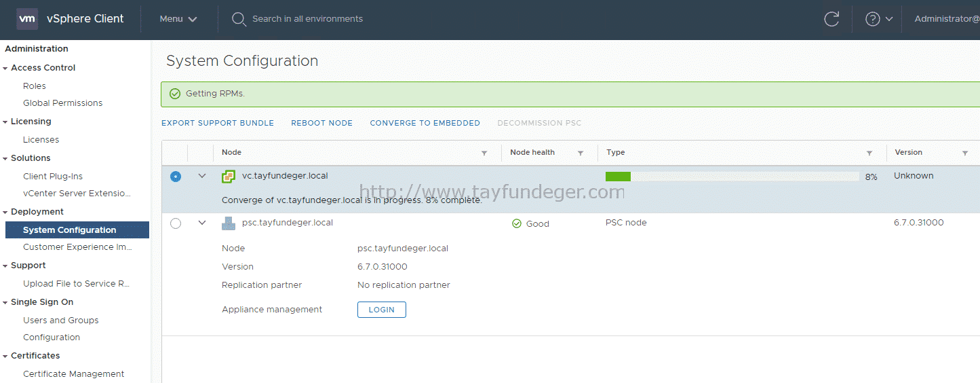980x383 pixels.
Task: Collapse the Access Control section
Action: (5, 68)
